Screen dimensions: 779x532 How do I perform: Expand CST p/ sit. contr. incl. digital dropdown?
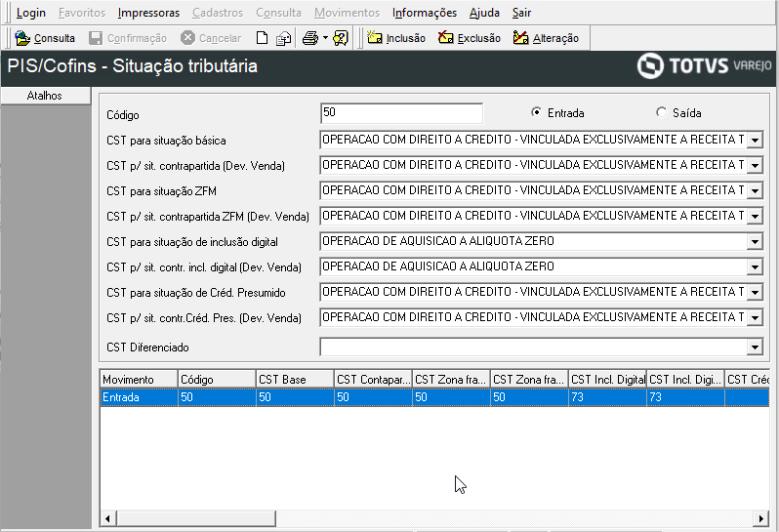pos(755,266)
